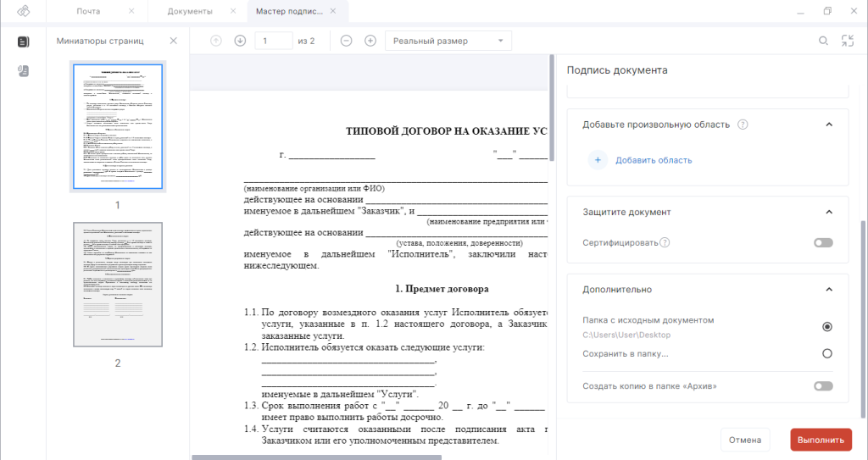The image size is (868, 460).
Task: Open the Реальный размер zoom dropdown
Action: (448, 41)
